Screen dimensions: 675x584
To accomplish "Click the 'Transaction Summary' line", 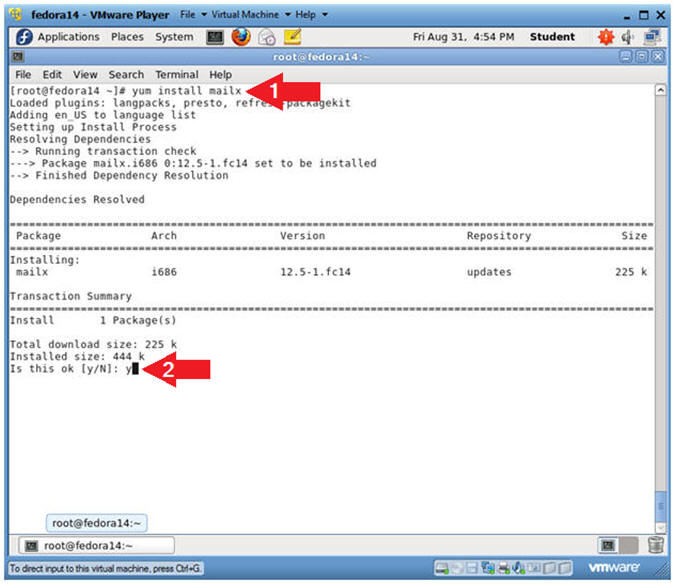I will pyautogui.click(x=71, y=296).
